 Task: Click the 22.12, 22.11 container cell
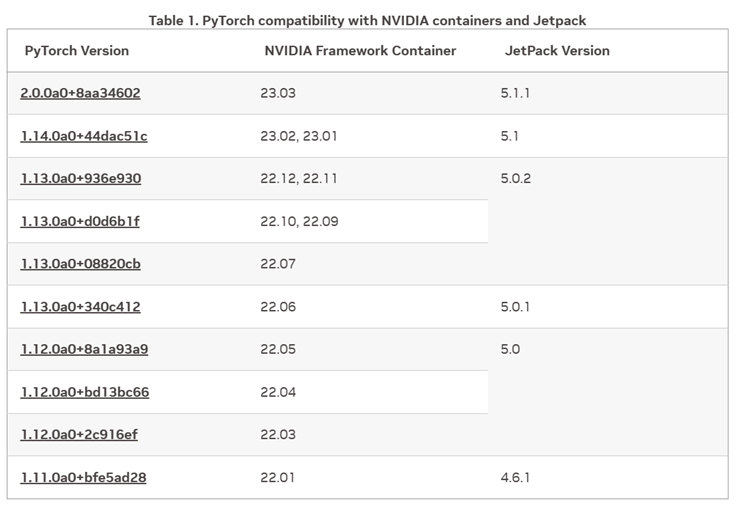pos(297,178)
